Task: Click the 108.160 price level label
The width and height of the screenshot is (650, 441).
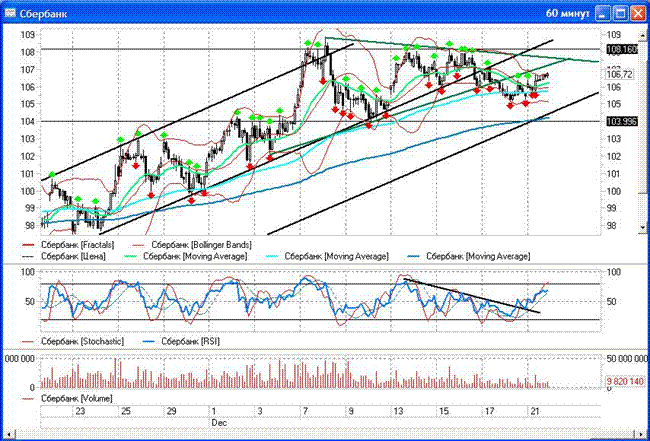Action: tap(621, 50)
